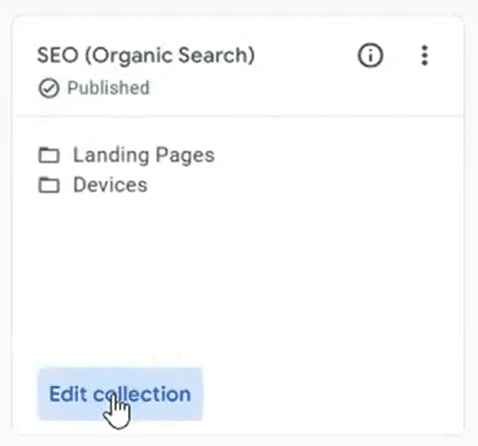Screen dimensions: 478x446
Task: Select the Devices topic label
Action: pos(110,185)
